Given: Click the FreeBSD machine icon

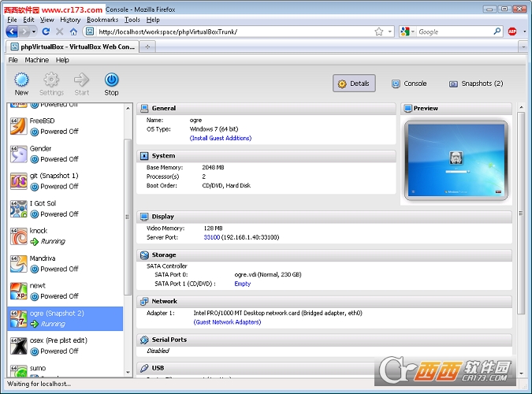Looking at the screenshot, I should (18, 126).
